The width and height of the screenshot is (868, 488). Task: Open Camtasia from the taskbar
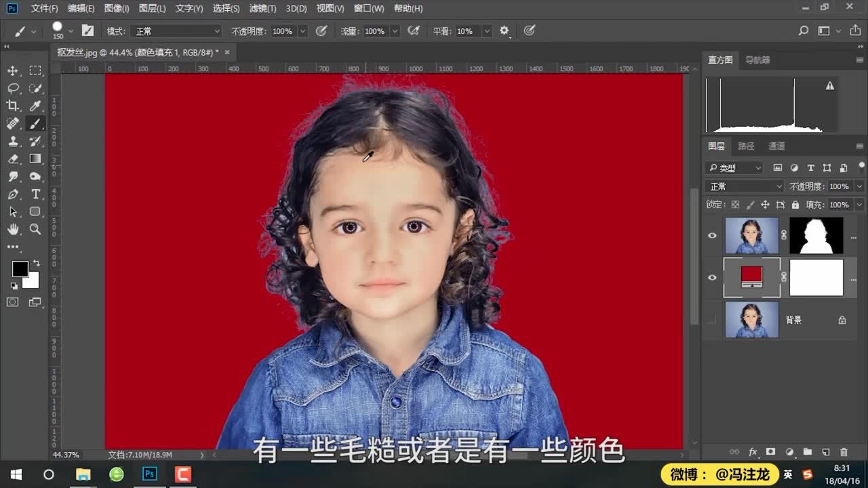click(182, 475)
